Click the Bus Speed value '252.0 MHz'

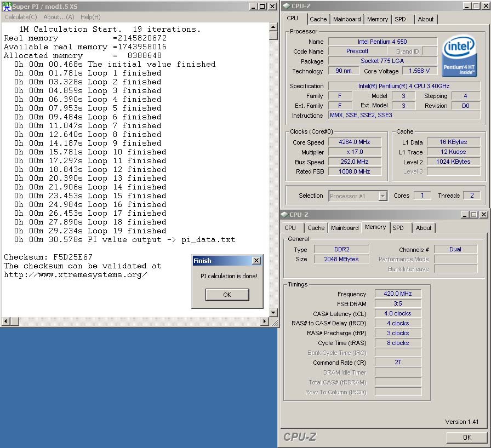click(x=355, y=162)
